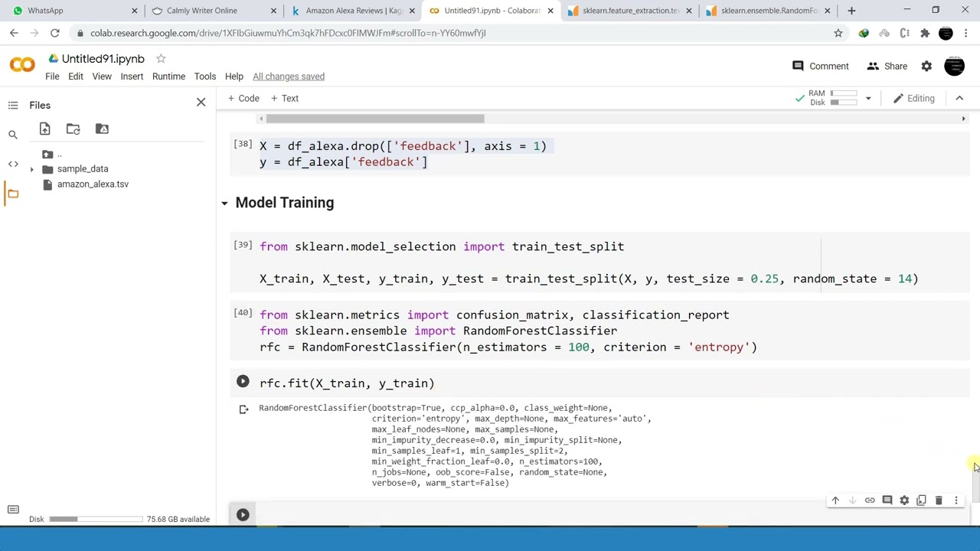Go to the parent folder row
Image resolution: width=980 pixels, height=551 pixels.
[54, 154]
